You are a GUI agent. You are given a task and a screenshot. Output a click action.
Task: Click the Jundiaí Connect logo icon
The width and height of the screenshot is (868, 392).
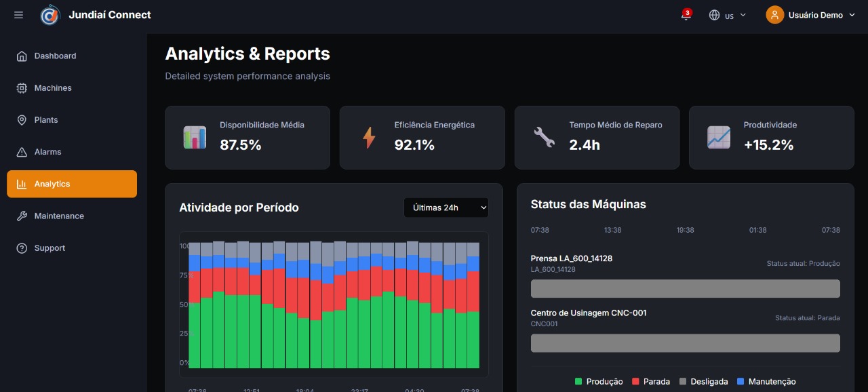(x=50, y=15)
